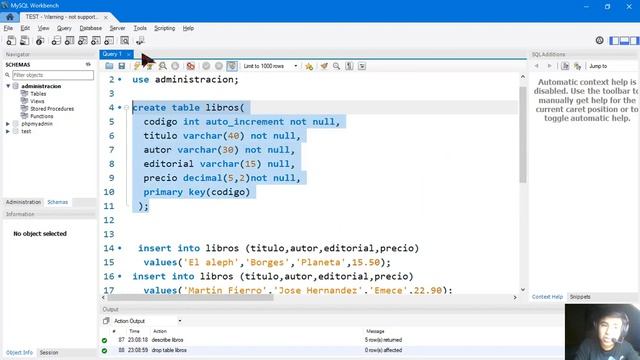Open the File menu
The image size is (640, 360).
click(x=8, y=28)
